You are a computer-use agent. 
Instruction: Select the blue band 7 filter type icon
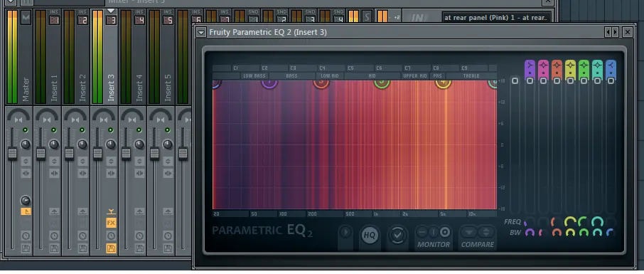(611, 65)
